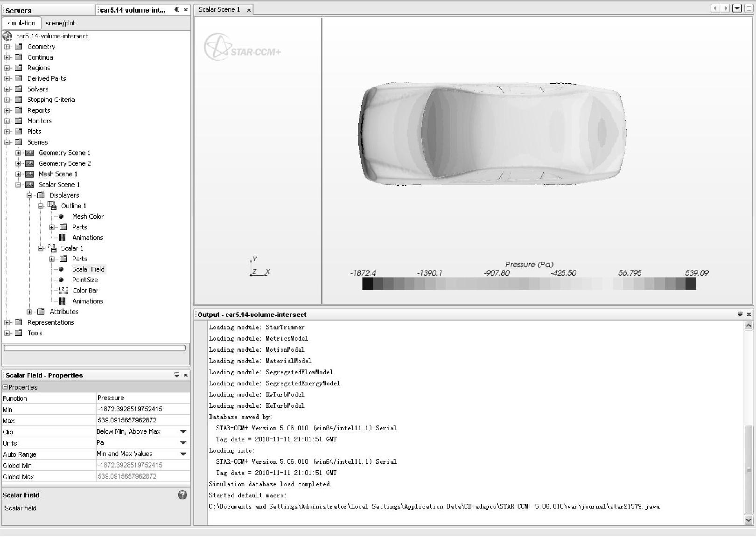Switch to the simulation tab

tap(21, 23)
